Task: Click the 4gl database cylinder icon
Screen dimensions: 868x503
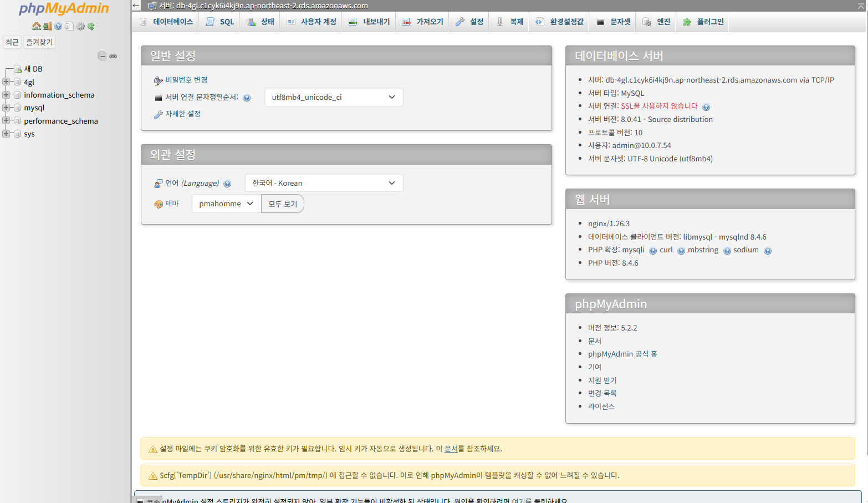Action: pyautogui.click(x=17, y=82)
